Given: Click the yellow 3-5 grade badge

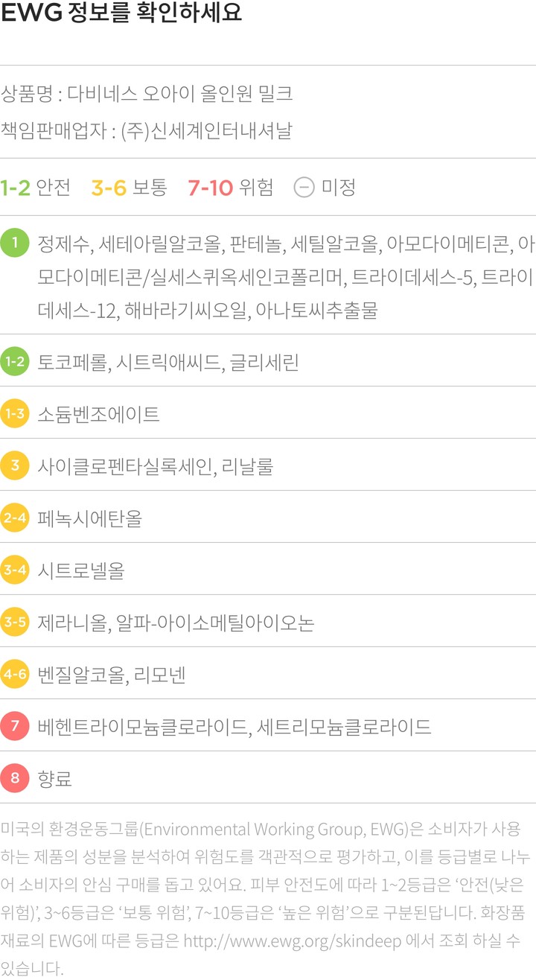Looking at the screenshot, I should [15, 623].
